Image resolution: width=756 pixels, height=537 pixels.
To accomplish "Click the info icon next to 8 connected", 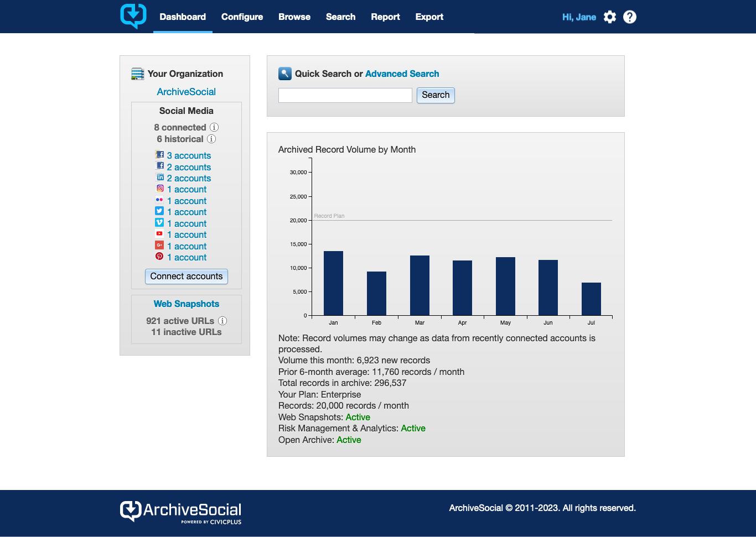I will (x=215, y=127).
